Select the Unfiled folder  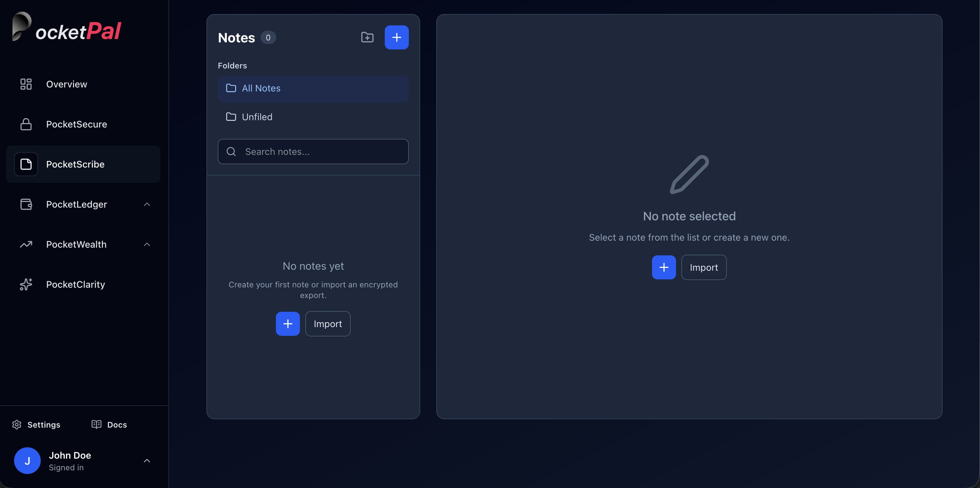313,117
